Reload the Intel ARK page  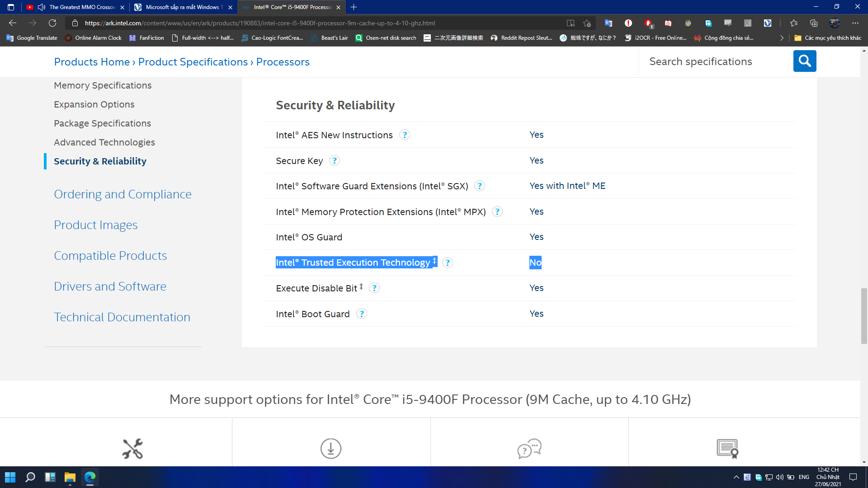click(52, 23)
